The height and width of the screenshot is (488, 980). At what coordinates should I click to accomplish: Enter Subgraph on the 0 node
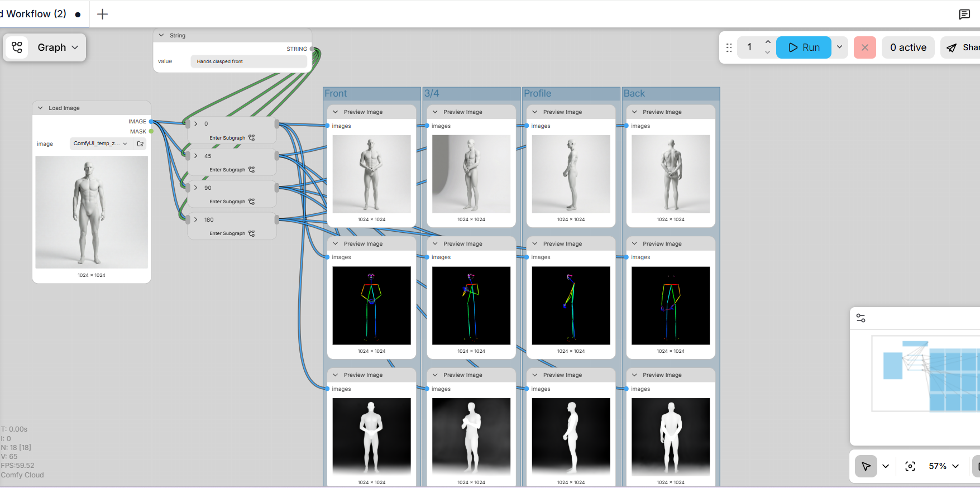tap(232, 138)
